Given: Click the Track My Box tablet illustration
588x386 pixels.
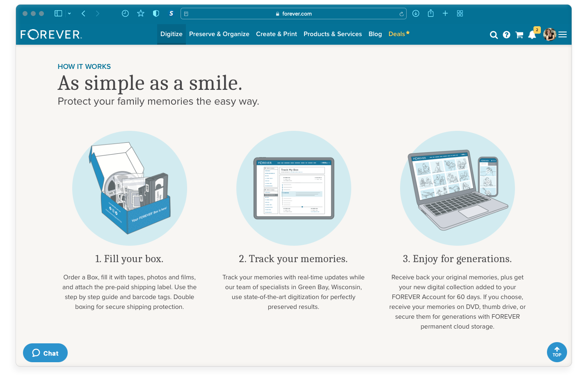Looking at the screenshot, I should 294,188.
